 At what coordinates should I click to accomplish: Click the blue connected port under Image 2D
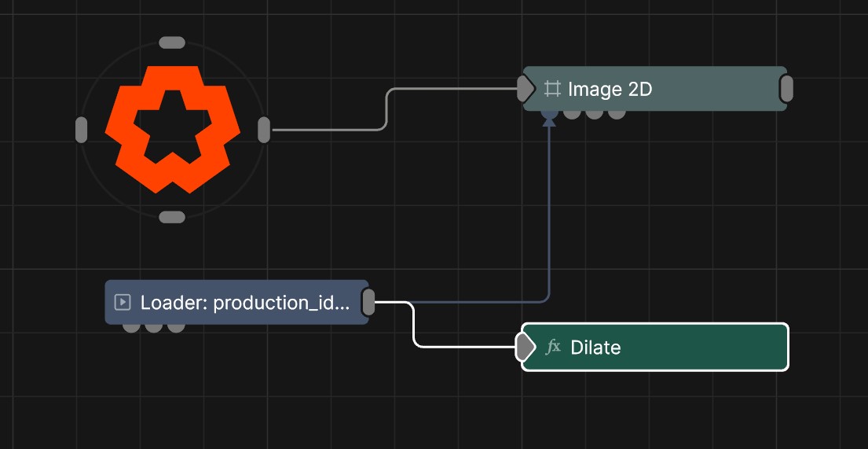[x=550, y=114]
